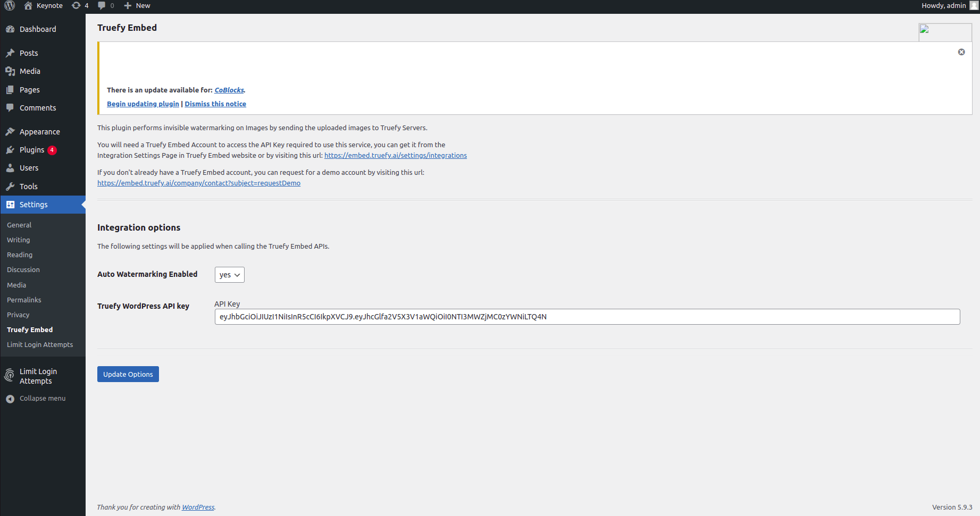Open the requestDemo contact link
980x516 pixels.
click(199, 183)
